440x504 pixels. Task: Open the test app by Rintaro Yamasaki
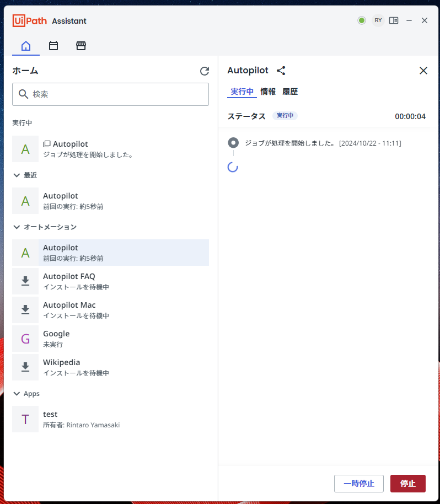click(111, 419)
